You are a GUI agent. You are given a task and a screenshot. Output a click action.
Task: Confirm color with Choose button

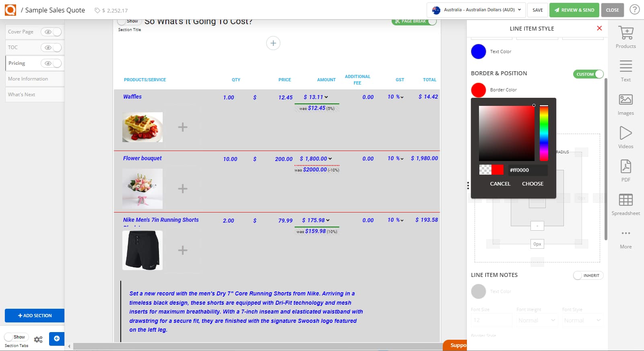(533, 184)
